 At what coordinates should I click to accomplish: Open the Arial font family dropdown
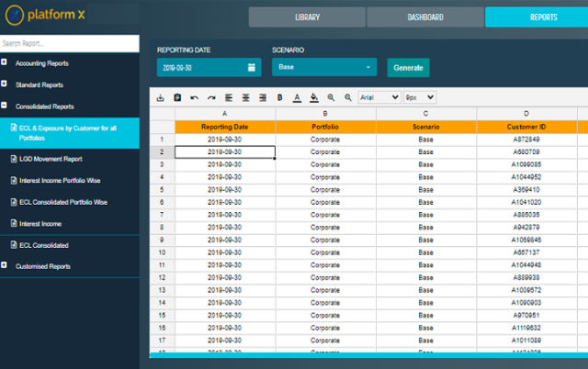coord(378,97)
